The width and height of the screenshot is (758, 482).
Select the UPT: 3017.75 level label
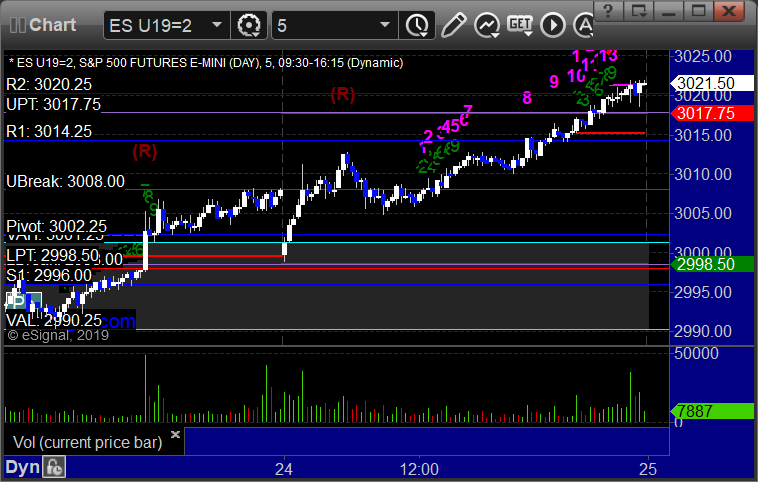[53, 104]
